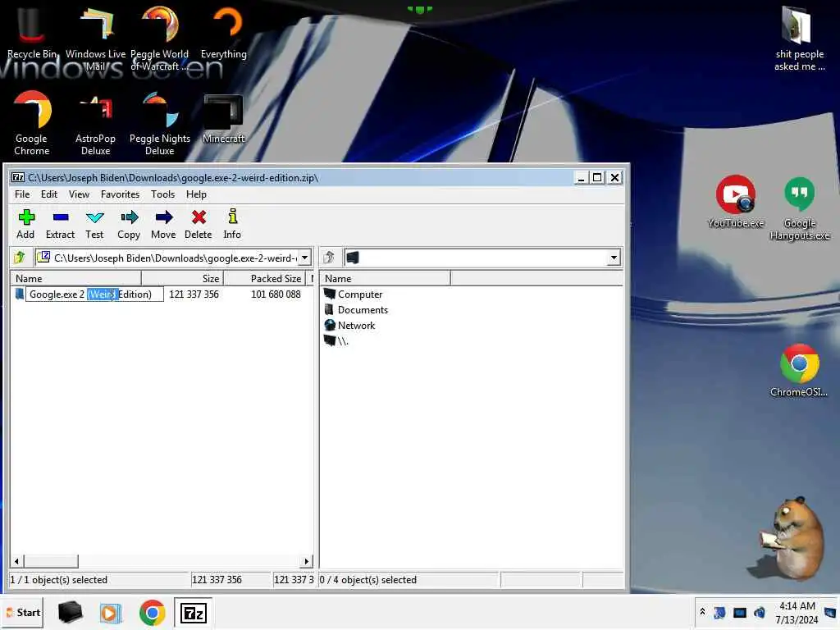The width and height of the screenshot is (840, 630).
Task: Click '0 / 4 object(s) selected' status text
Action: coord(368,580)
